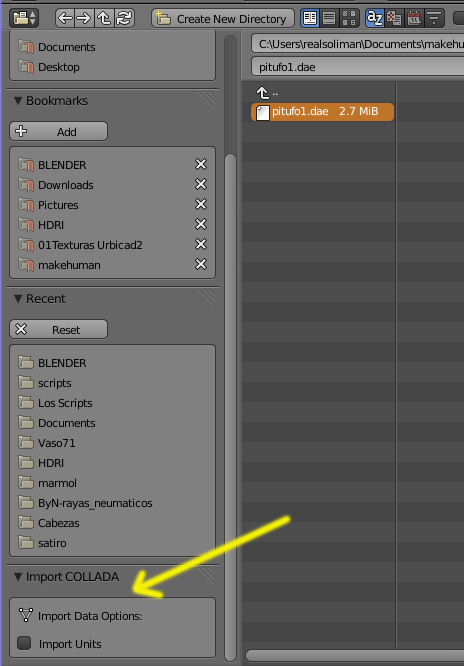Screen dimensions: 464x666
Task: Sort files by size icon
Action: (x=434, y=18)
